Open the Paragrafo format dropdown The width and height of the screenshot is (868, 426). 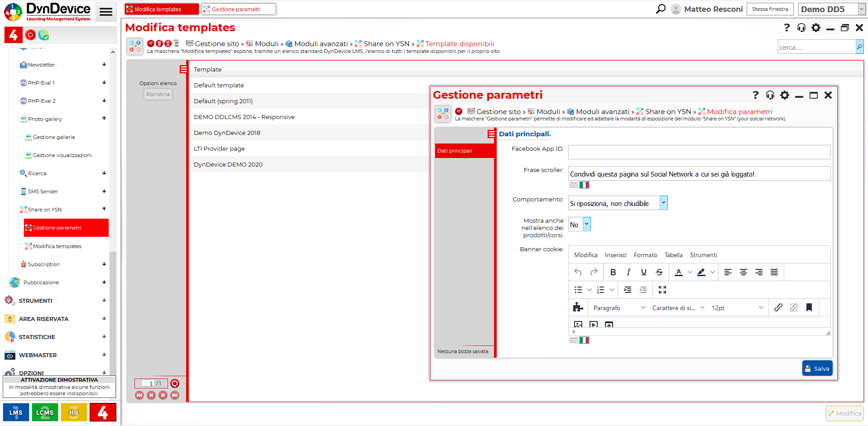[619, 308]
